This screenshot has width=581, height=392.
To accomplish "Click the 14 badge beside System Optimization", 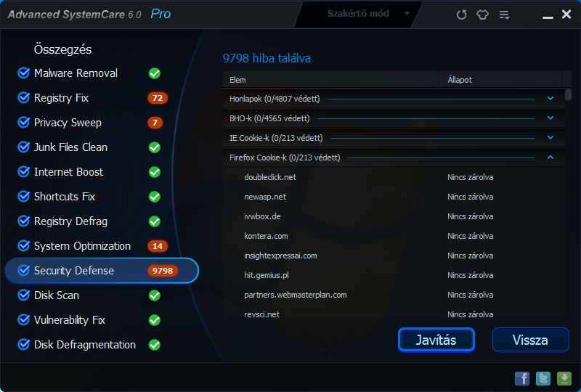I will 158,246.
